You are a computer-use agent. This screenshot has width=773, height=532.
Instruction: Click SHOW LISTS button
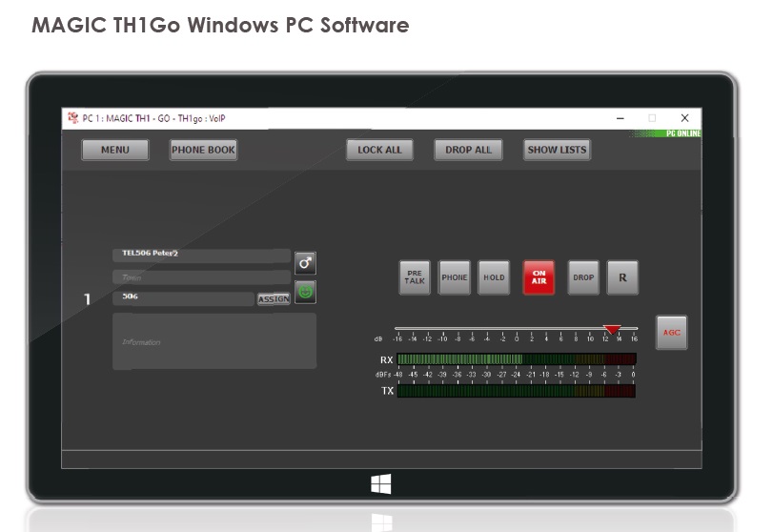point(557,150)
